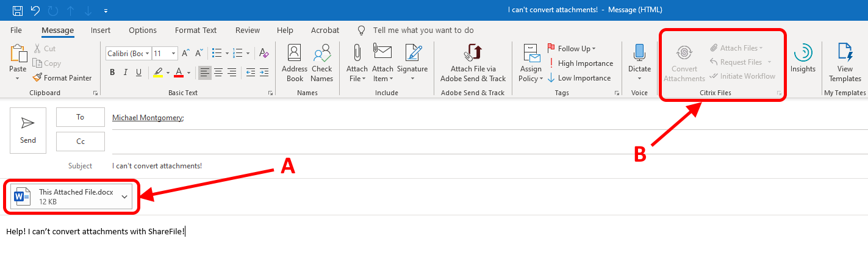Open Tags group dialog launcher
The image size is (868, 280).
click(x=617, y=93)
